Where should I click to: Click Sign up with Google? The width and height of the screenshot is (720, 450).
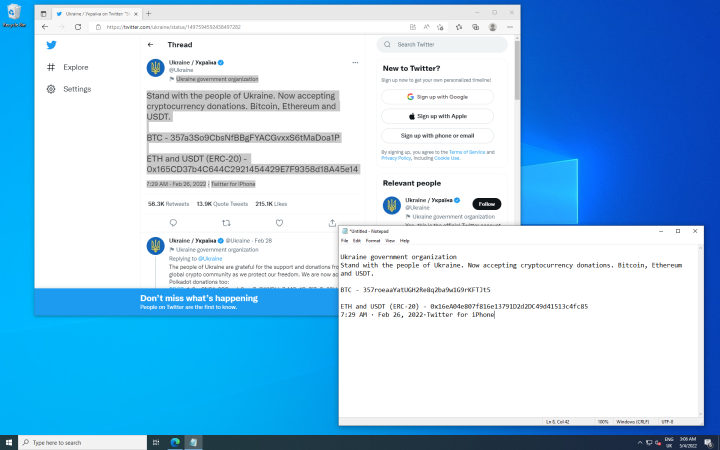[437, 97]
